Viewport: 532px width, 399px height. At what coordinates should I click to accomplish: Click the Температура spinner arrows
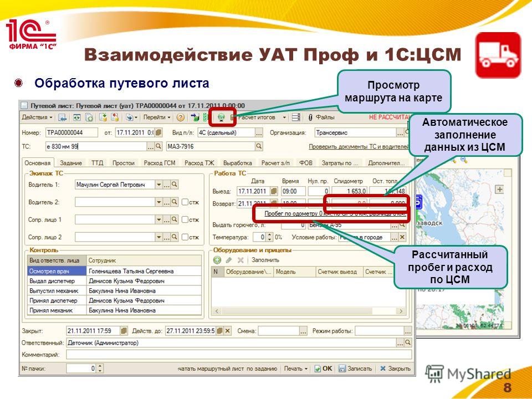(269, 237)
